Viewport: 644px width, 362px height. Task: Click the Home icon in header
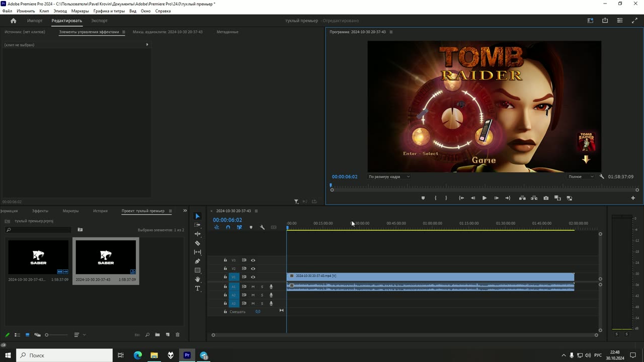[x=14, y=21]
